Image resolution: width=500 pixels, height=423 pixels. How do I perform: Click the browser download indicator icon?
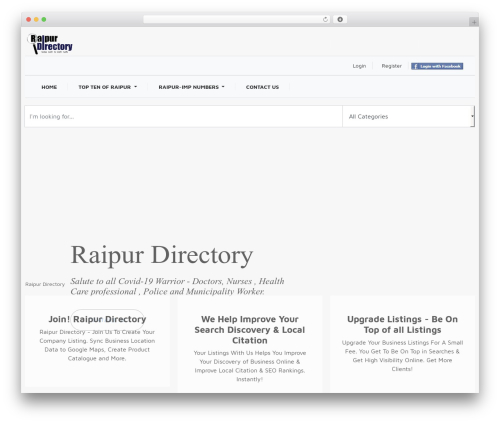pyautogui.click(x=340, y=20)
